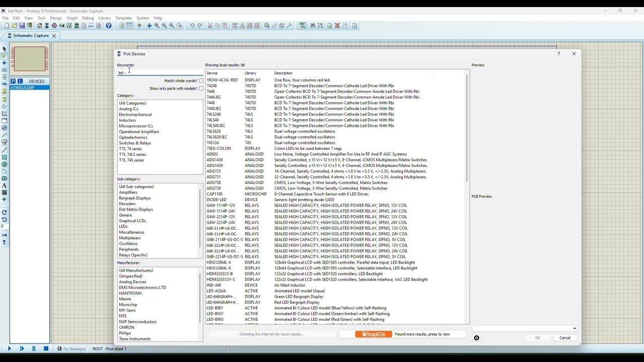Screen dimensions: 644x362
Task: Select the 2D Graphics Line tool
Action: 5,150
